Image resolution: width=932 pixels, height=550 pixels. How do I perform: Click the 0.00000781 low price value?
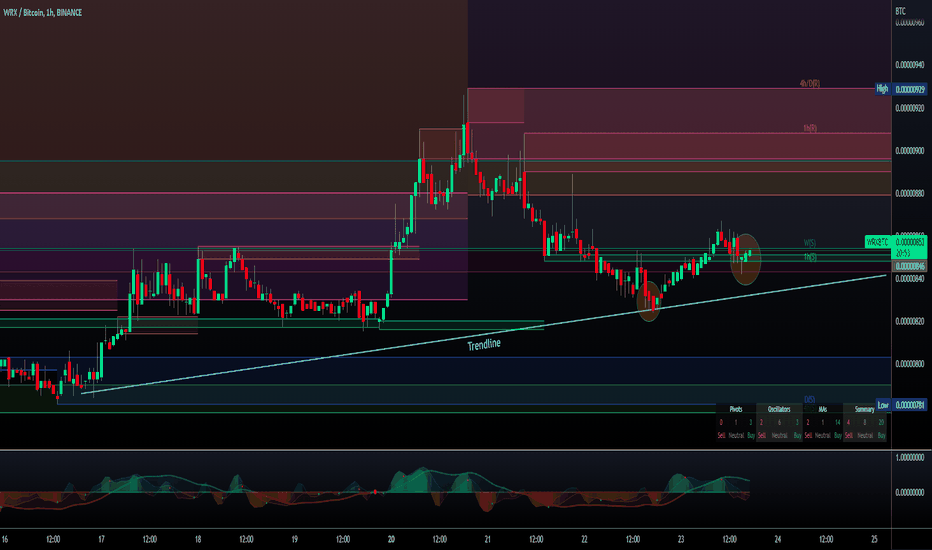tap(910, 405)
